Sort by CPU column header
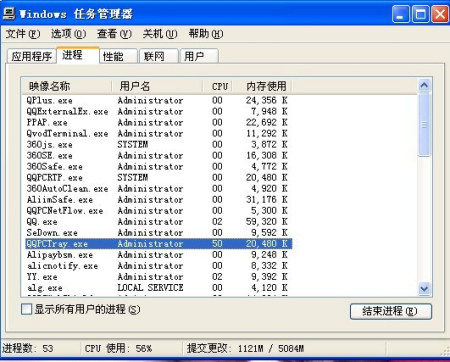The height and width of the screenshot is (362, 450). pos(217,86)
